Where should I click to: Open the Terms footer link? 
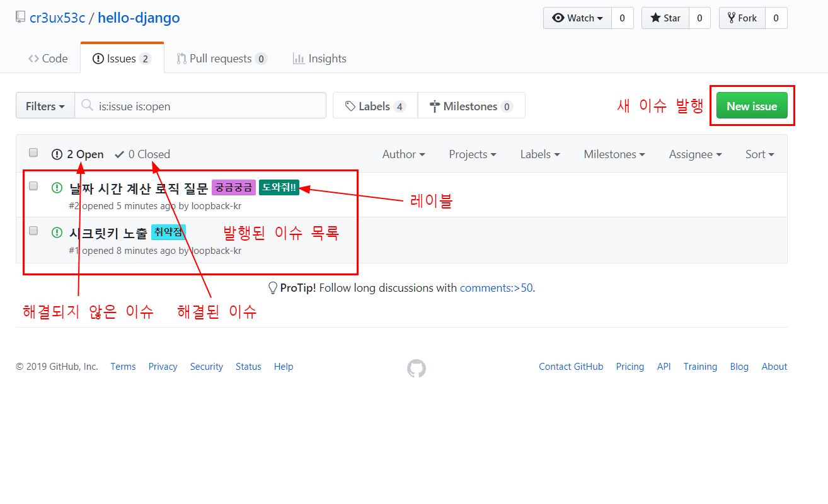click(123, 367)
